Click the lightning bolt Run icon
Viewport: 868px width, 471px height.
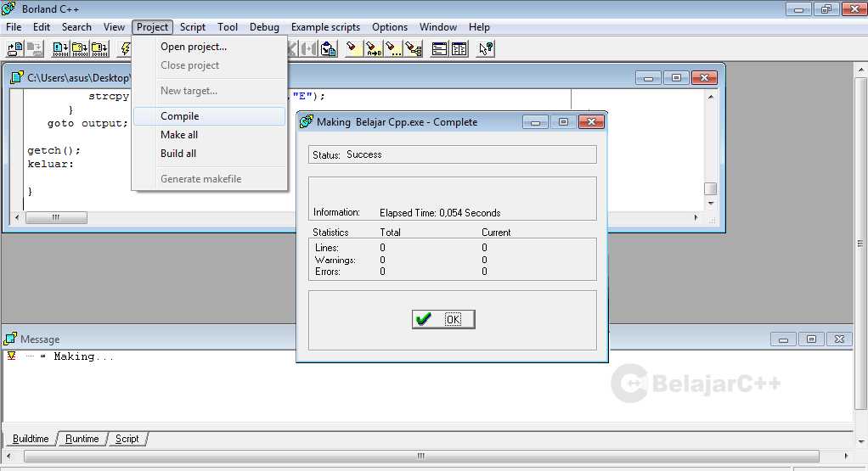coord(126,49)
